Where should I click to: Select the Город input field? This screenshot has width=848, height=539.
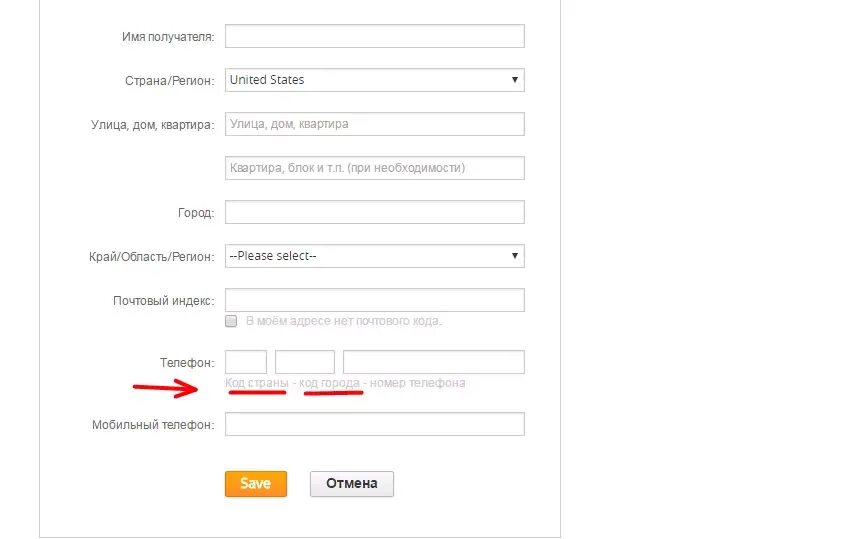pyautogui.click(x=375, y=212)
